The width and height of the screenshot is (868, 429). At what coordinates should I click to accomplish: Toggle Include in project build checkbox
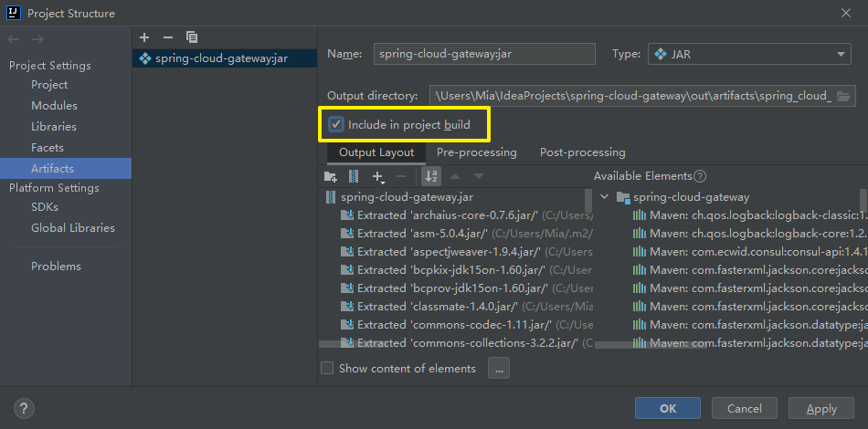pos(336,124)
